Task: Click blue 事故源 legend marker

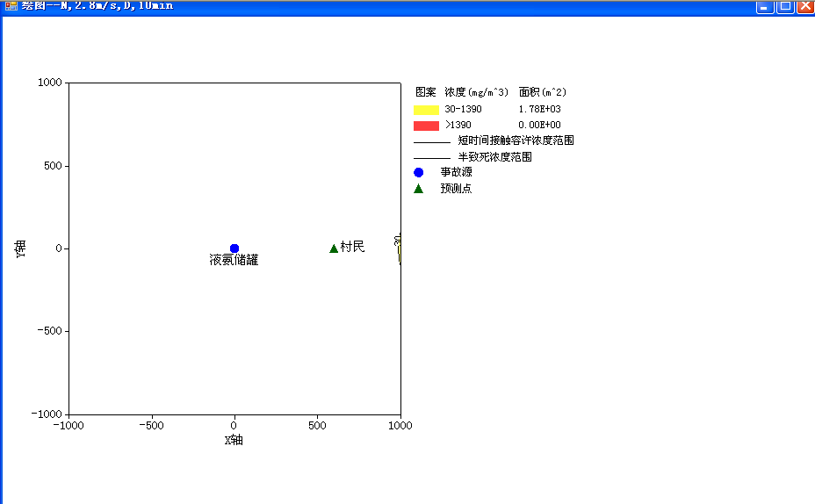Action: 418,172
